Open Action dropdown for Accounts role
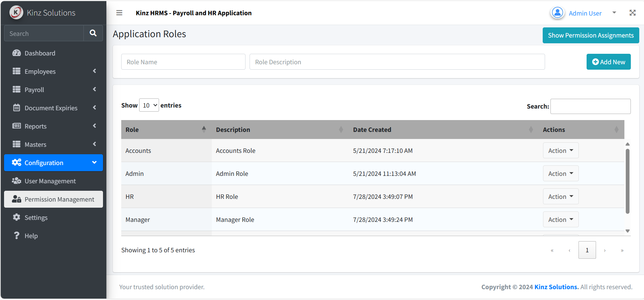 click(x=561, y=151)
